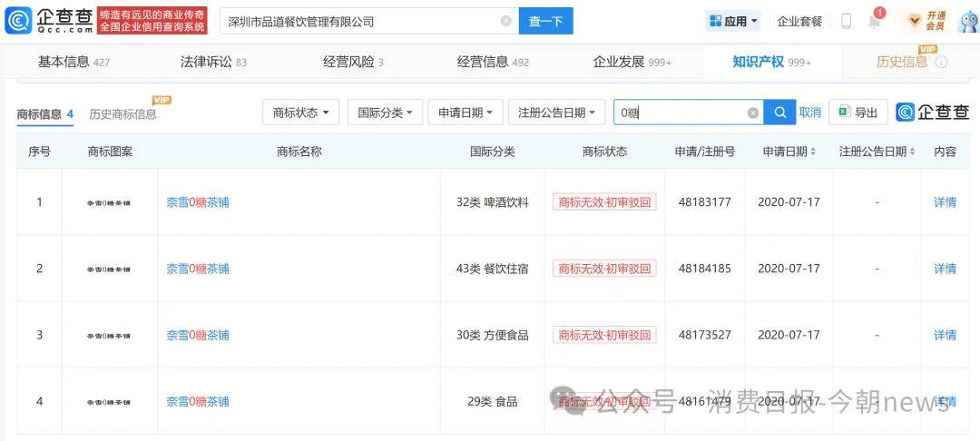Screen dimensions: 980x441
Task: Sort by 申请日期 column arrows
Action: [x=812, y=152]
